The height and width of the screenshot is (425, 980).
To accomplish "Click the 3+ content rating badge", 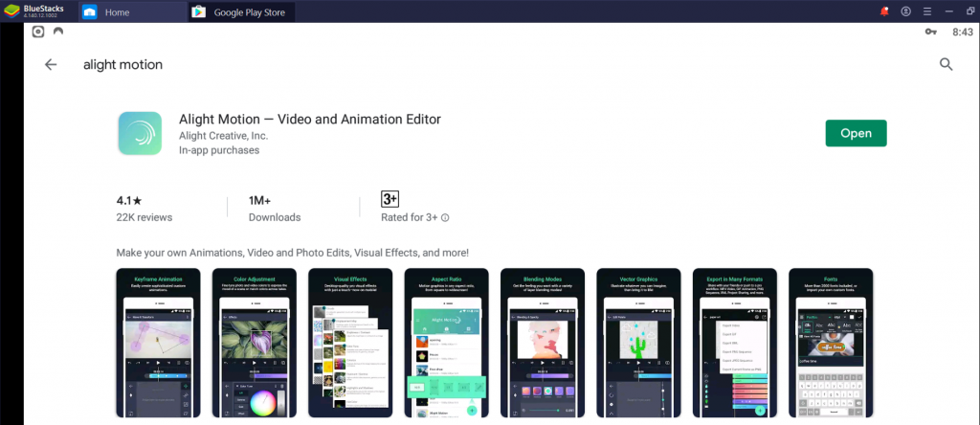I will [390, 199].
